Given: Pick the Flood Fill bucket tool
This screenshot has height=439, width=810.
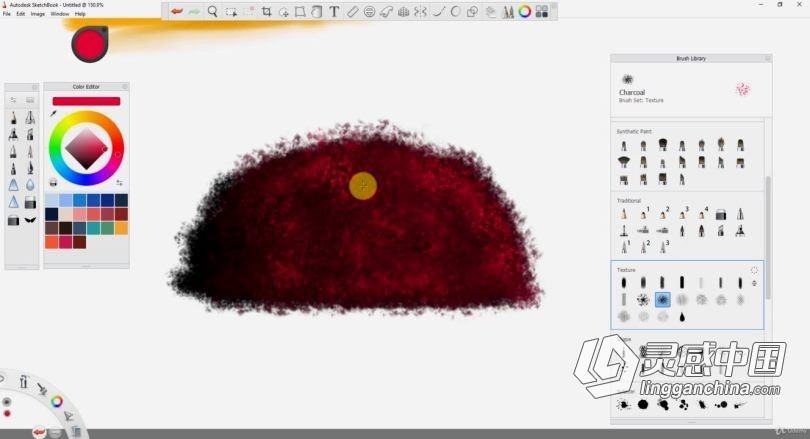Looking at the screenshot, I should (317, 11).
